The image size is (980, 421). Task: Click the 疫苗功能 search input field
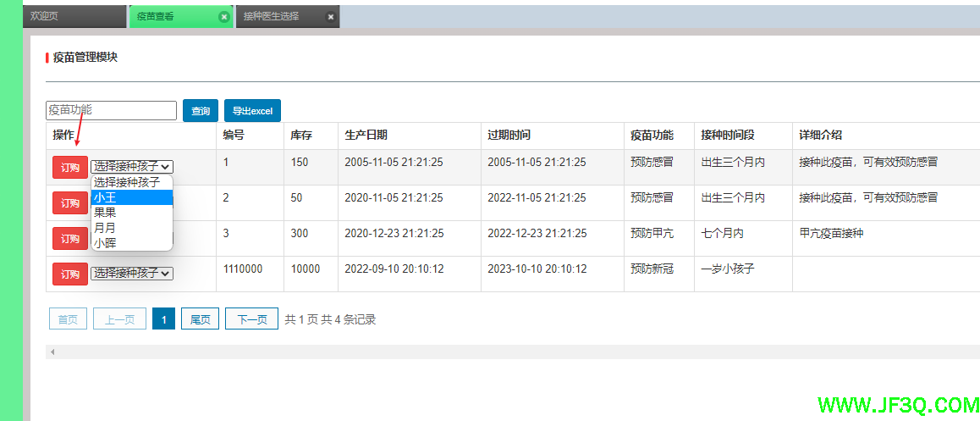(111, 110)
